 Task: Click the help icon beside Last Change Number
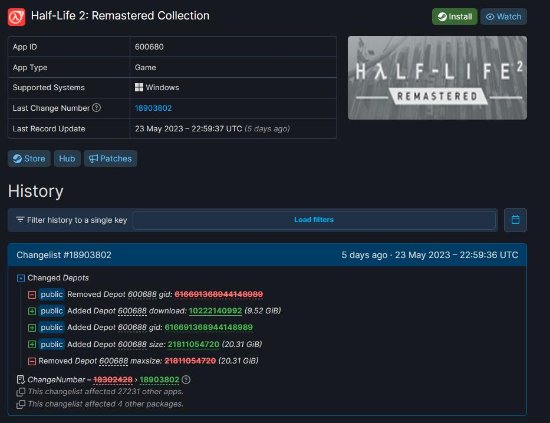pos(96,108)
